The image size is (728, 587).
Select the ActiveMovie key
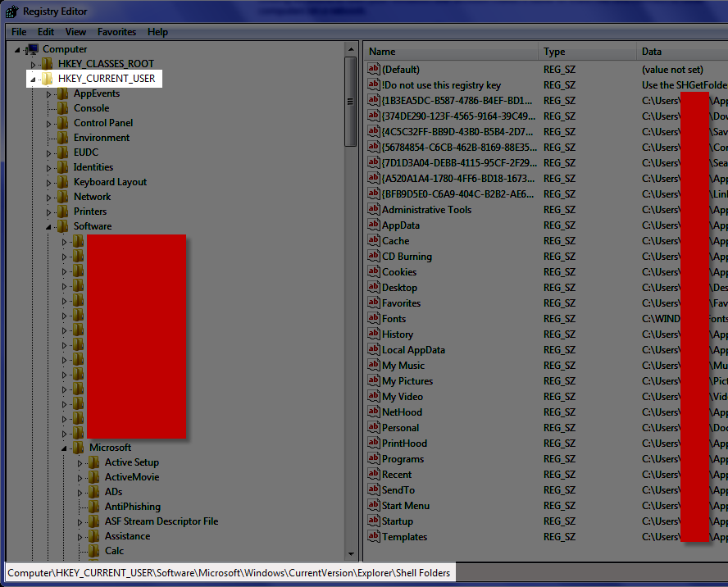[x=132, y=477]
